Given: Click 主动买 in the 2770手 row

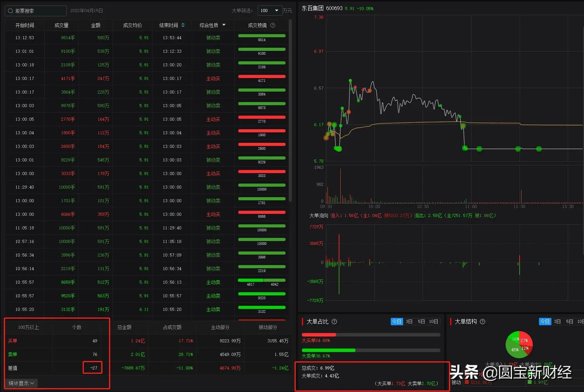Looking at the screenshot, I should pyautogui.click(x=213, y=119).
